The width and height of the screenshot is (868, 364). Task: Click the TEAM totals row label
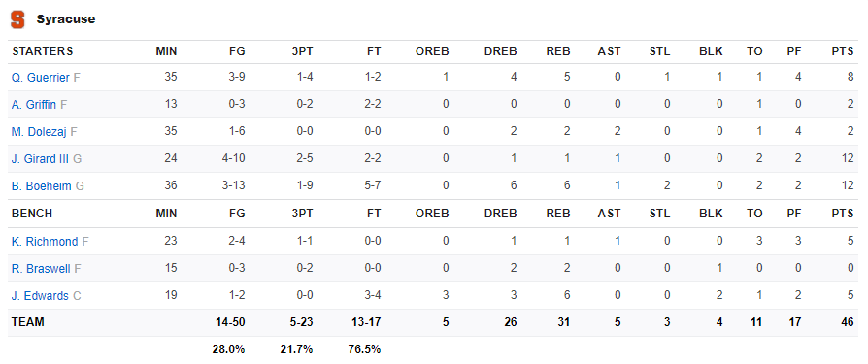(x=28, y=322)
